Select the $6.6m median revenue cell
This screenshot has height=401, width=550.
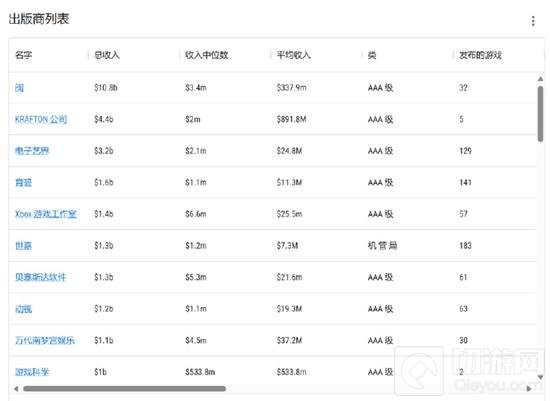tap(196, 214)
